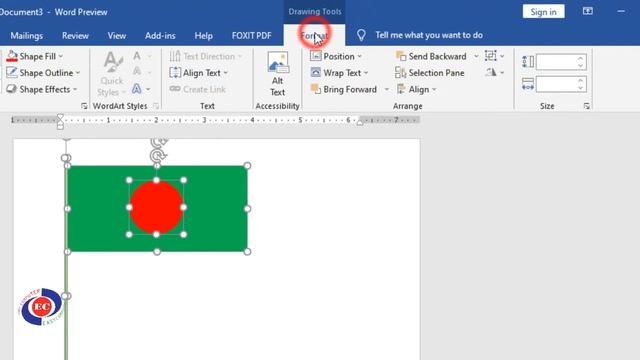The image size is (640, 360).
Task: Click the Send Backward button
Action: click(x=431, y=56)
